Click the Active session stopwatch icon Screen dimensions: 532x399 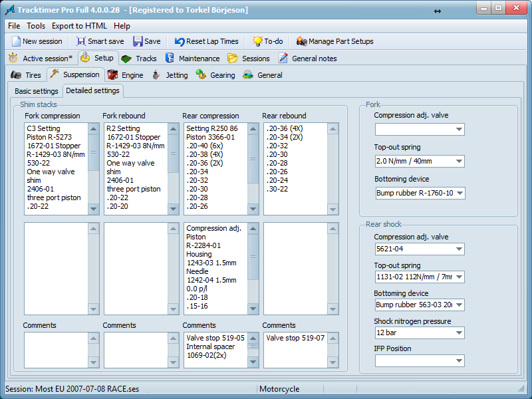(13, 58)
